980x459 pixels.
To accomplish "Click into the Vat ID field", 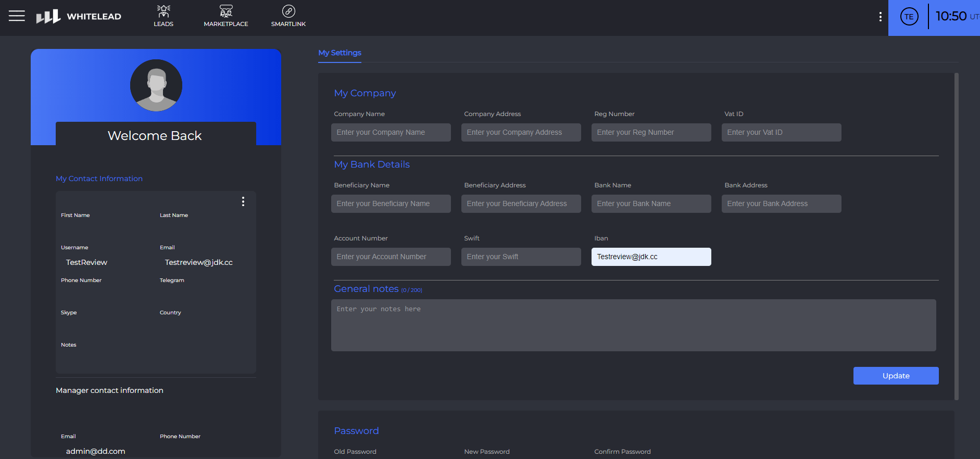I will pos(781,132).
